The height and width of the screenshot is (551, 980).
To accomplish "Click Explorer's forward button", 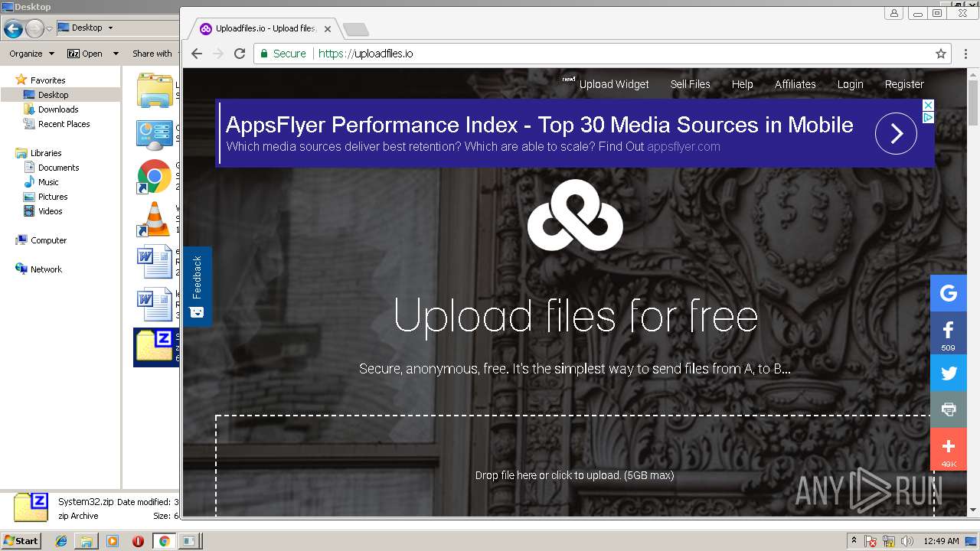I will (34, 29).
